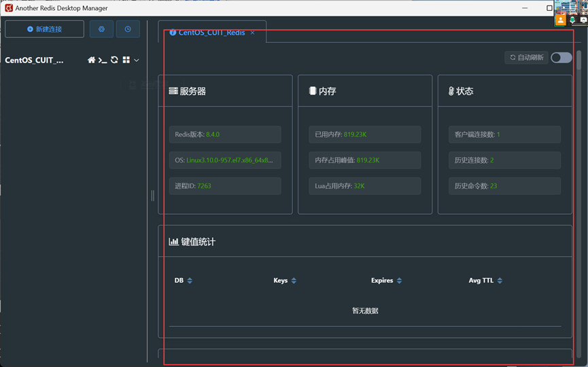Screen dimensions: 588x367
Task: Click the 客户端连接数 1 field
Action: coord(505,135)
